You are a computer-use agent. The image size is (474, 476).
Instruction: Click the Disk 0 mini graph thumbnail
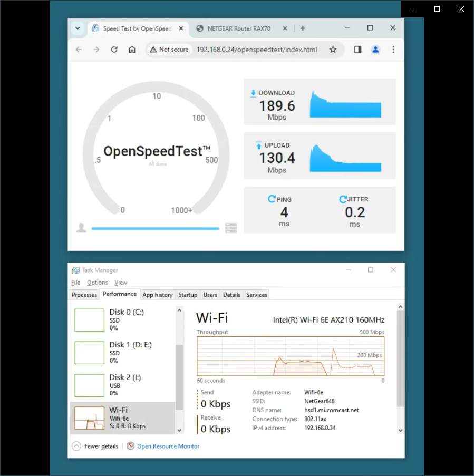pyautogui.click(x=89, y=320)
